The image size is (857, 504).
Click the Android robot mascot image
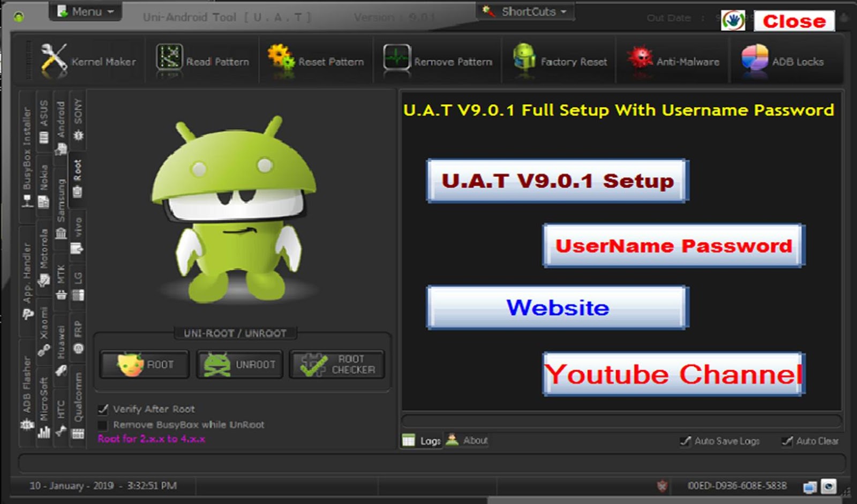click(x=234, y=210)
